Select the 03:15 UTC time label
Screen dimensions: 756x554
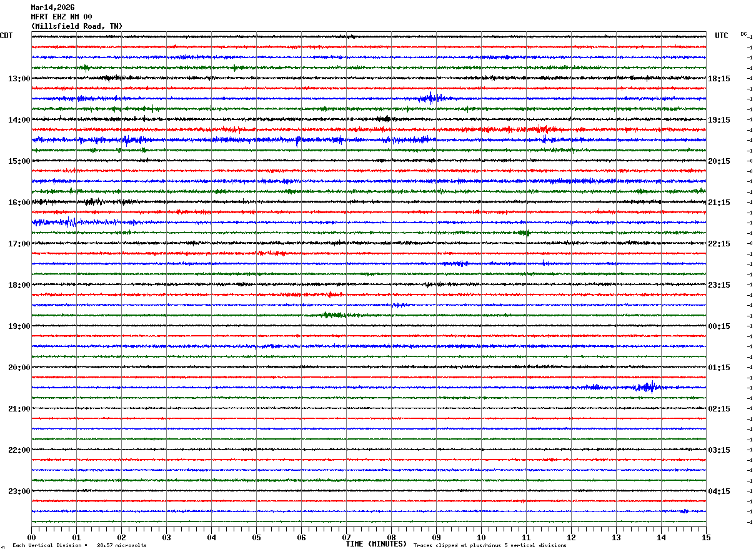[719, 450]
